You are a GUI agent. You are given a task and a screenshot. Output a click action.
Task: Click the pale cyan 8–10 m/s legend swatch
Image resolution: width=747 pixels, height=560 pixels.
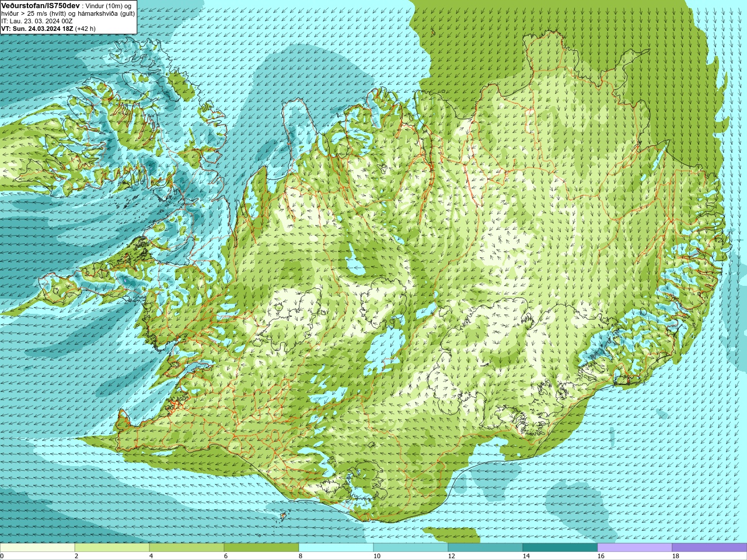tap(336, 548)
